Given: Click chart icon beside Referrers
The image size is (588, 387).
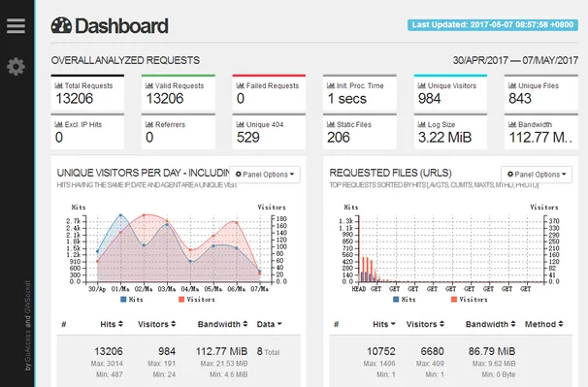Looking at the screenshot, I should tap(149, 124).
